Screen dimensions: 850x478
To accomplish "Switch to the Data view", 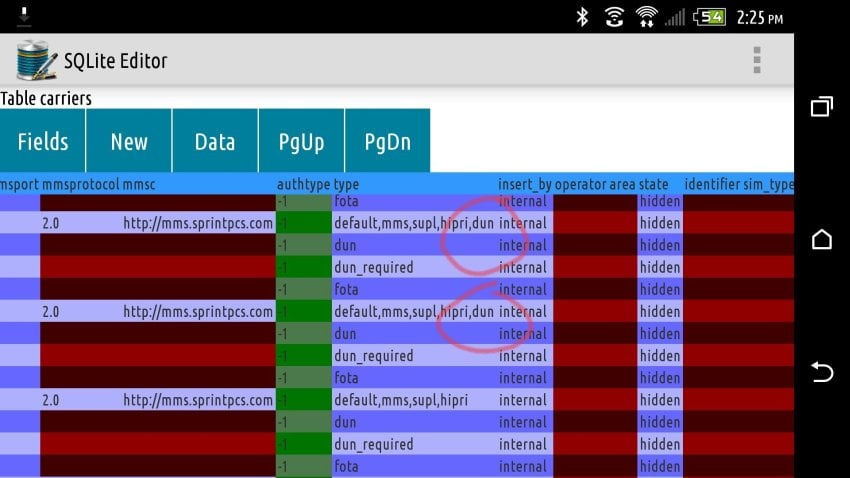I will pos(215,141).
